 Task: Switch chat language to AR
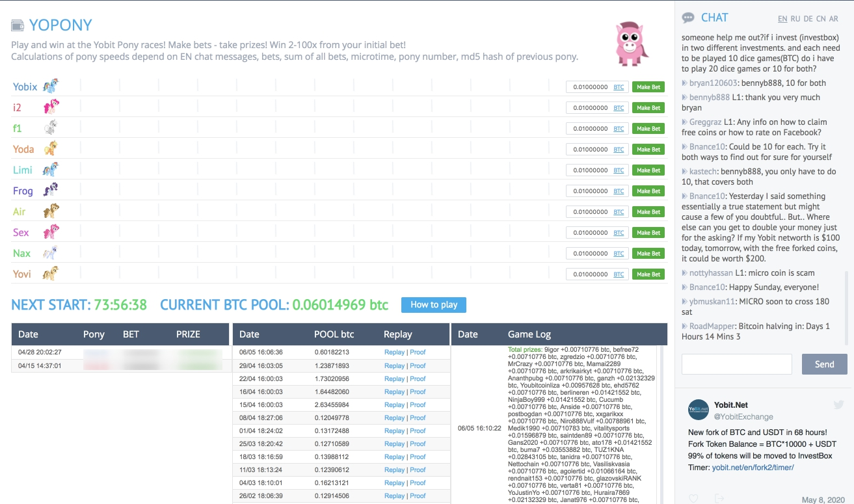[x=834, y=19]
